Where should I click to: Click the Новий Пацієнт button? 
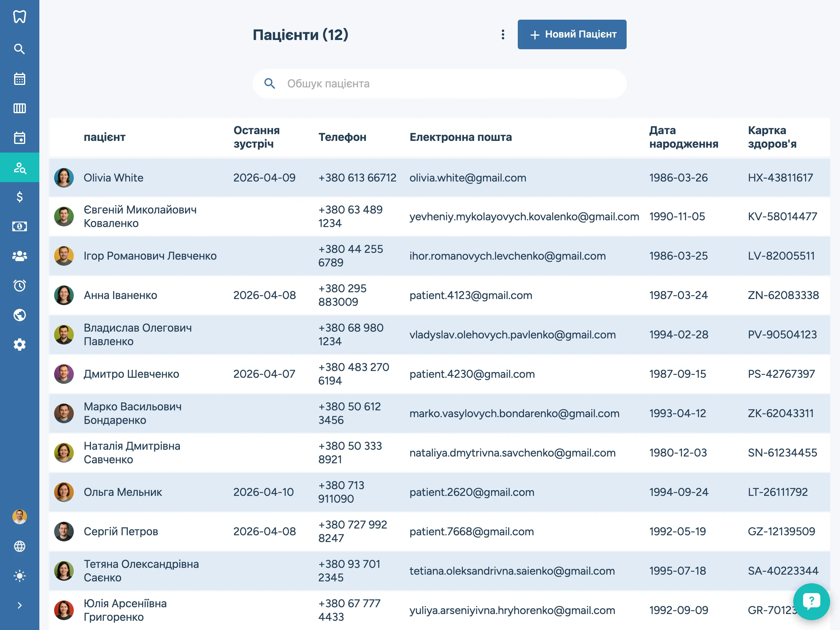pos(572,34)
